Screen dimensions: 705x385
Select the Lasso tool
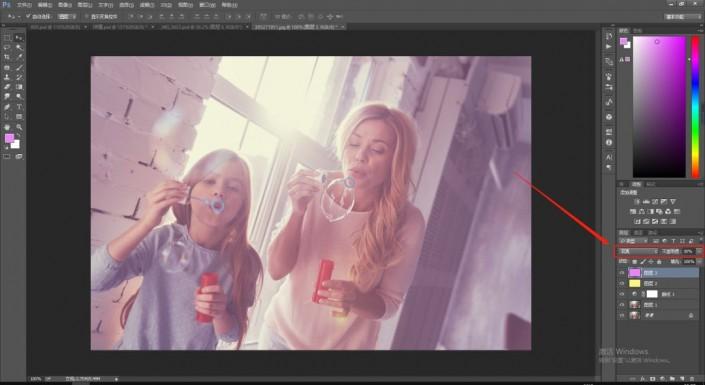[x=7, y=47]
